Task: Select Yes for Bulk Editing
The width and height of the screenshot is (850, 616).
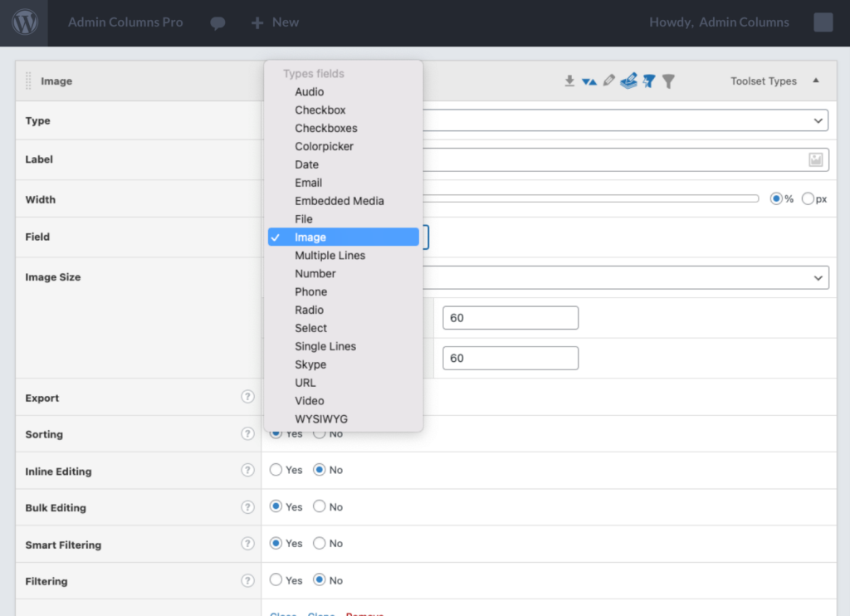Action: pos(276,506)
